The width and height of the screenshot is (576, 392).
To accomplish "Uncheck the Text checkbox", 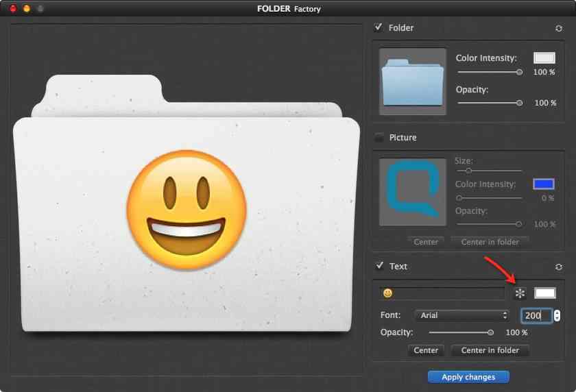I will pyautogui.click(x=379, y=266).
